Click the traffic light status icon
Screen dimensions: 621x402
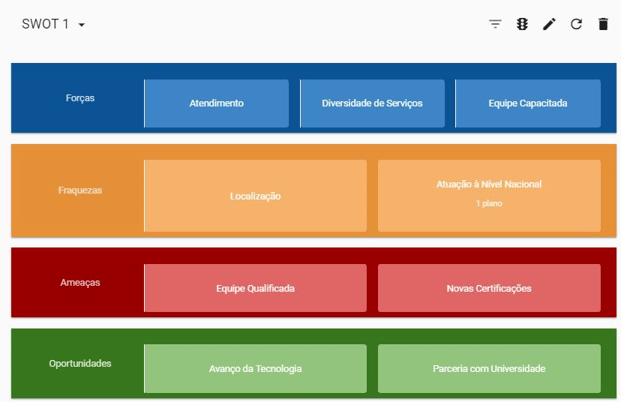coord(522,24)
